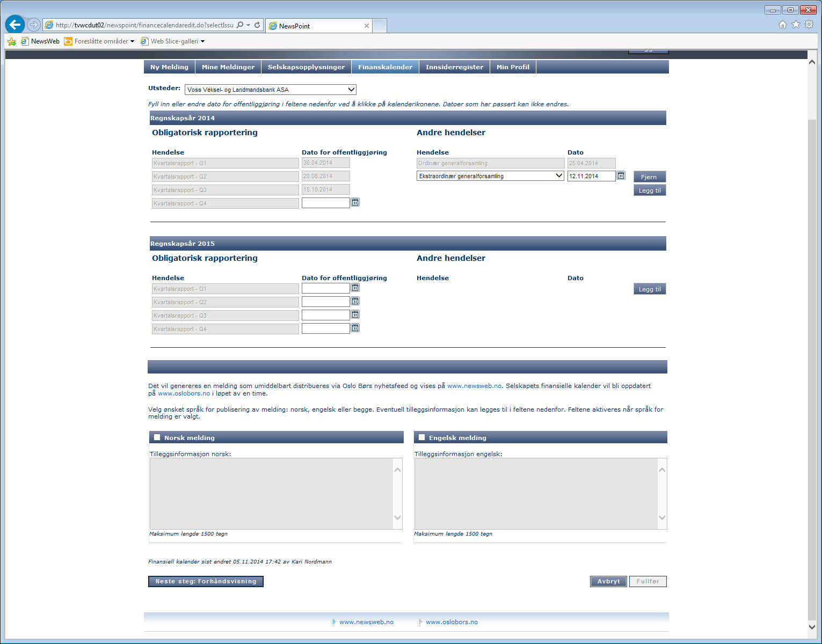The image size is (822, 644).
Task: Open calendar icon next to 12.11.2014 date
Action: coord(621,175)
